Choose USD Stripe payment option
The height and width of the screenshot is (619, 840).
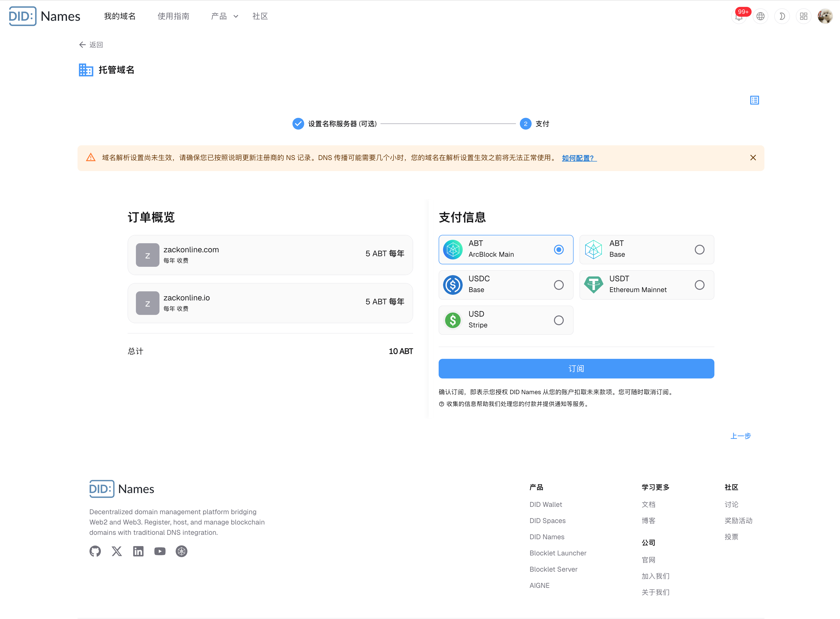tap(506, 320)
